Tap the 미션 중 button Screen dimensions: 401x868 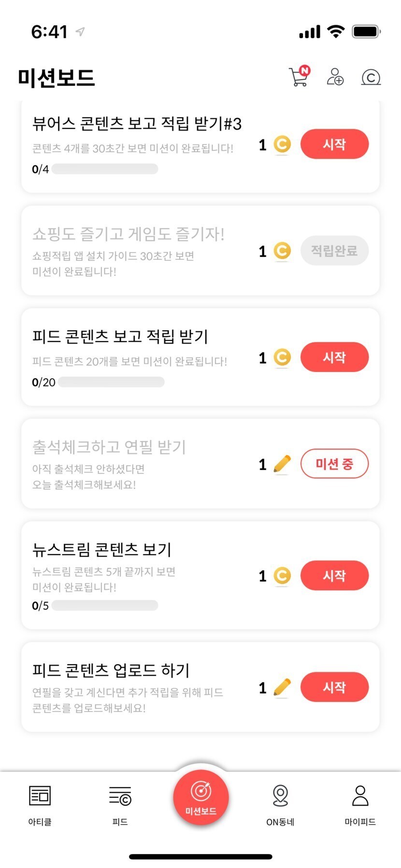[334, 464]
